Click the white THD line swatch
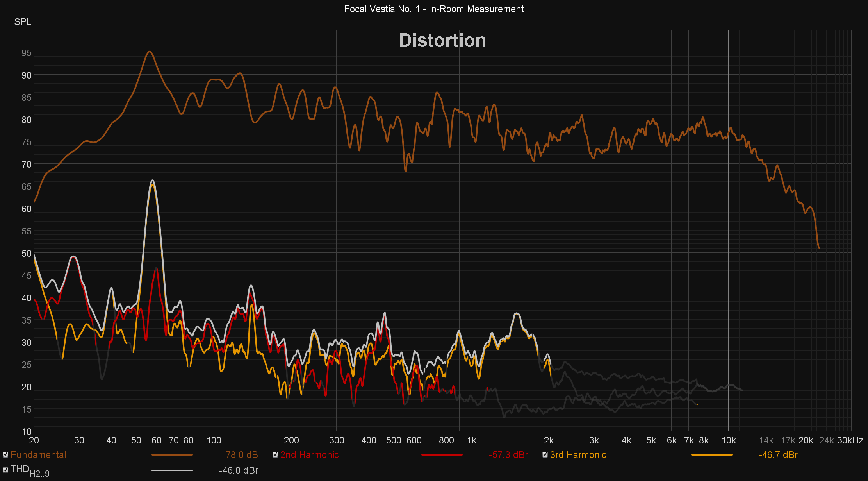868x481 pixels. 172,470
